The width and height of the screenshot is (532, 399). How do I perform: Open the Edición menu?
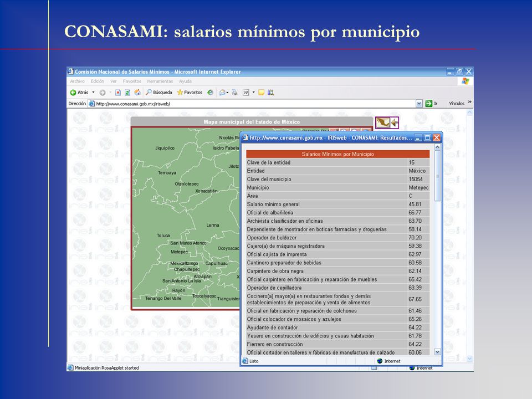click(x=98, y=81)
